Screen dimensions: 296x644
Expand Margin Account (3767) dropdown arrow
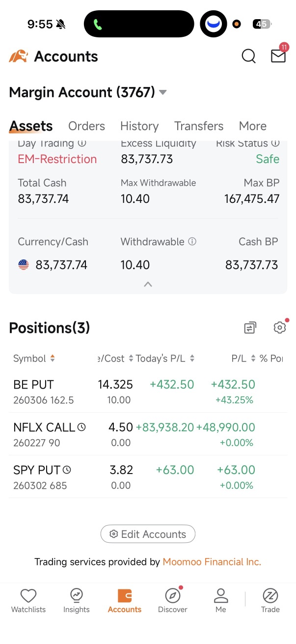point(163,92)
